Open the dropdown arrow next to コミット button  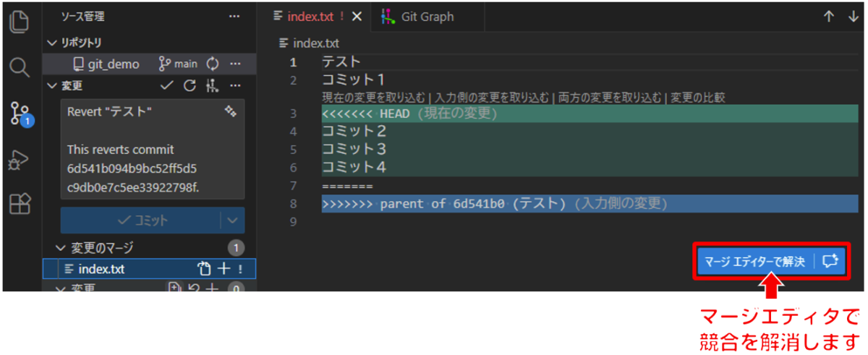(232, 221)
